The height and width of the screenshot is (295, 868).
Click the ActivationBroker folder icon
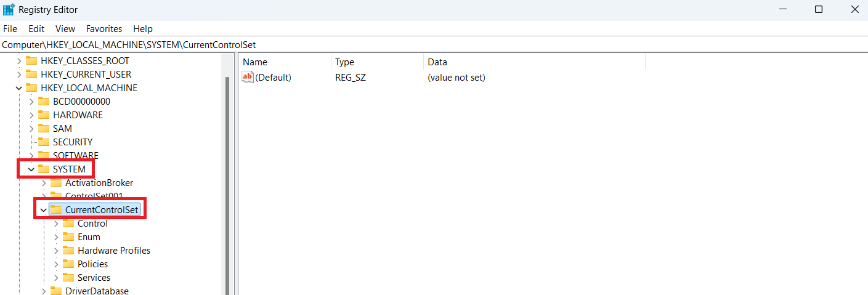click(56, 183)
